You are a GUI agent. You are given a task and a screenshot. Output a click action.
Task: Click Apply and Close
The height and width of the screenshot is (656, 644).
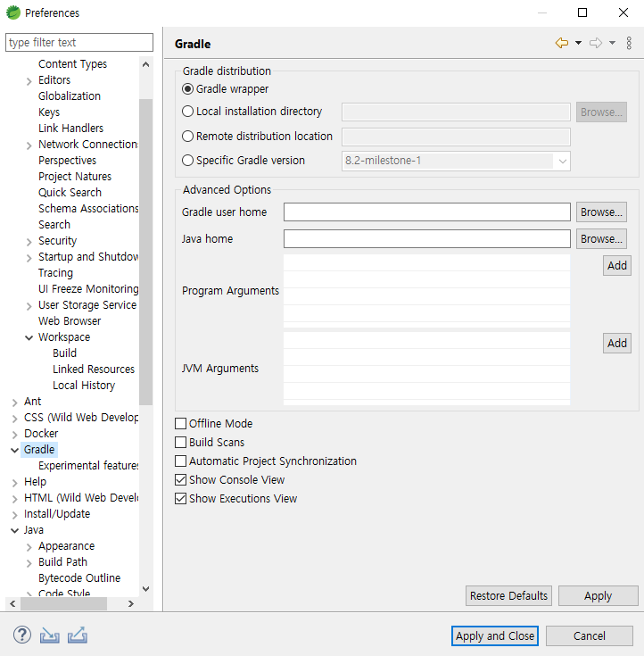pos(495,635)
